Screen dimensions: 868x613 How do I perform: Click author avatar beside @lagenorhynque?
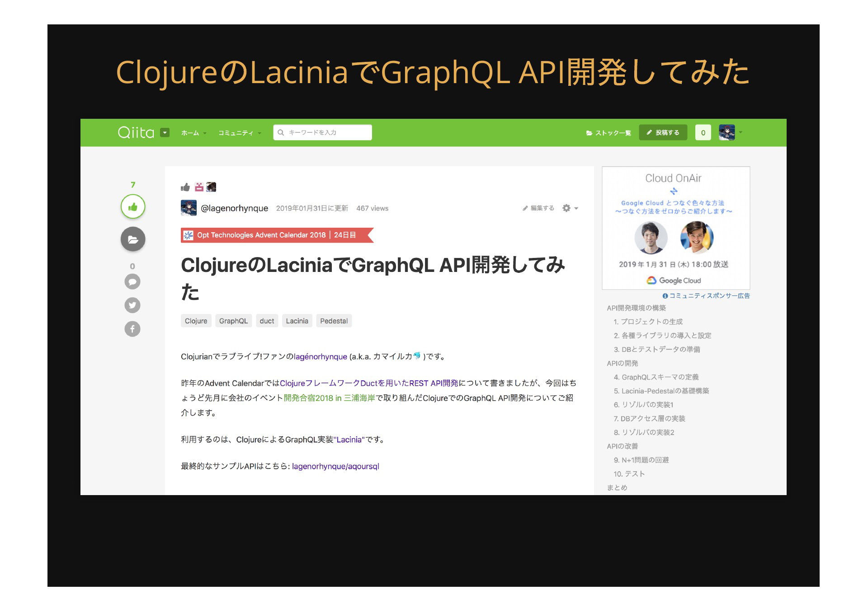pos(189,208)
